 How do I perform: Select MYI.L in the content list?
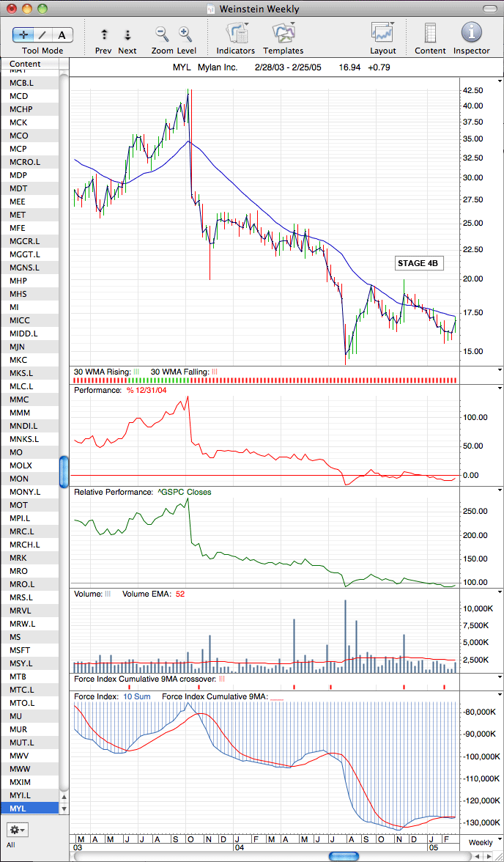29,795
